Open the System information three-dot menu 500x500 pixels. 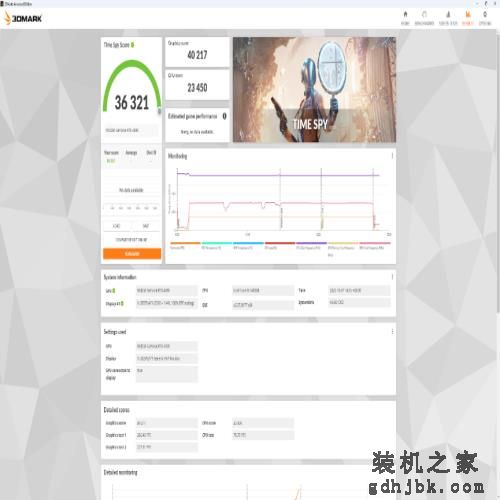pyautogui.click(x=392, y=277)
